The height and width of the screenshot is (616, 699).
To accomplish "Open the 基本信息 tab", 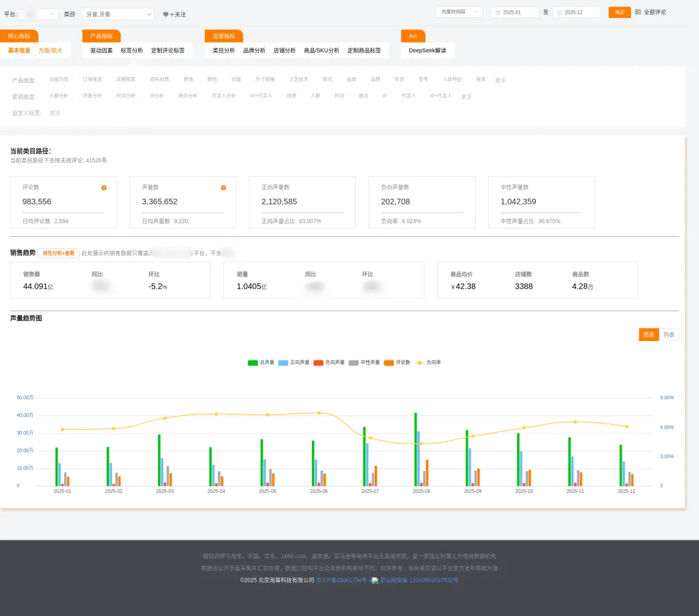I will (x=19, y=50).
